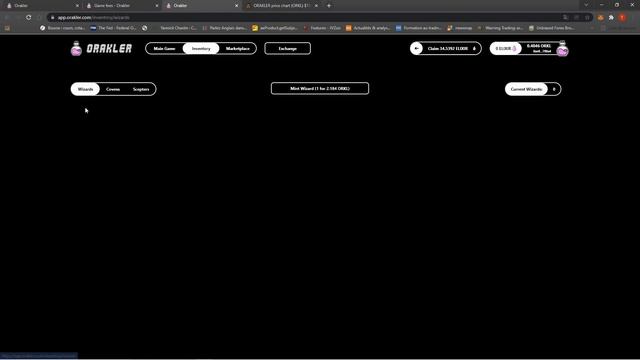Viewport: 640px width, 360px height.
Task: Reload the current page
Action: coord(28,18)
